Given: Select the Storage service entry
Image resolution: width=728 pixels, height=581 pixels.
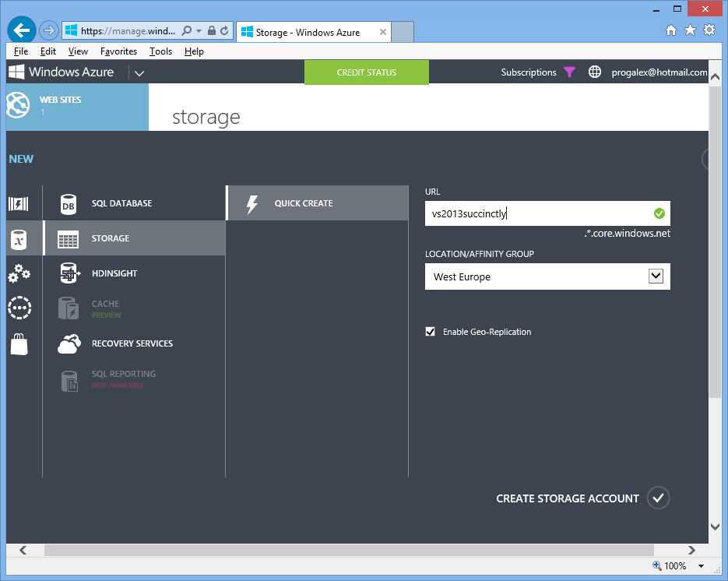Looking at the screenshot, I should coord(111,239).
